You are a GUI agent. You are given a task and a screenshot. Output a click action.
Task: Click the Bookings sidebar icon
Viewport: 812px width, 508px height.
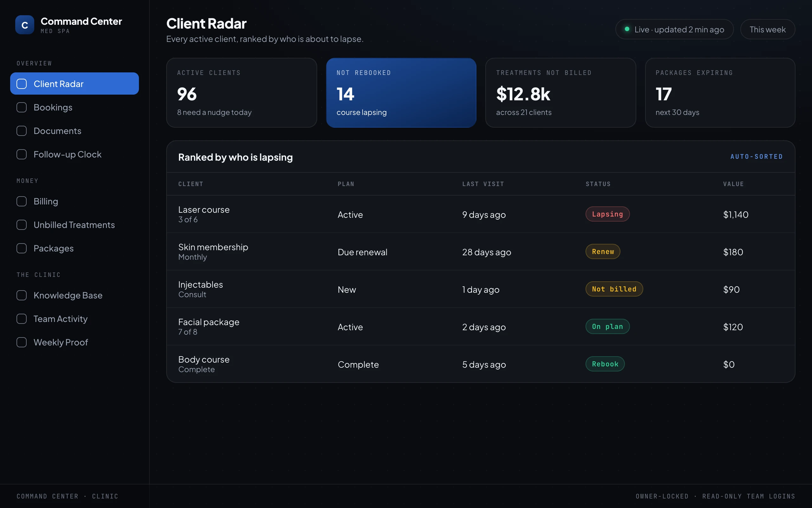[22, 107]
